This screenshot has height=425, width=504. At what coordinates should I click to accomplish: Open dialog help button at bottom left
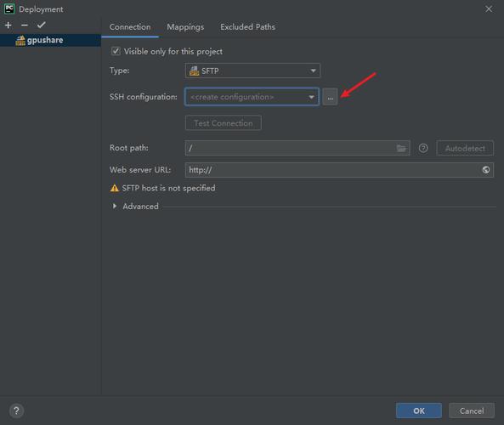(16, 411)
